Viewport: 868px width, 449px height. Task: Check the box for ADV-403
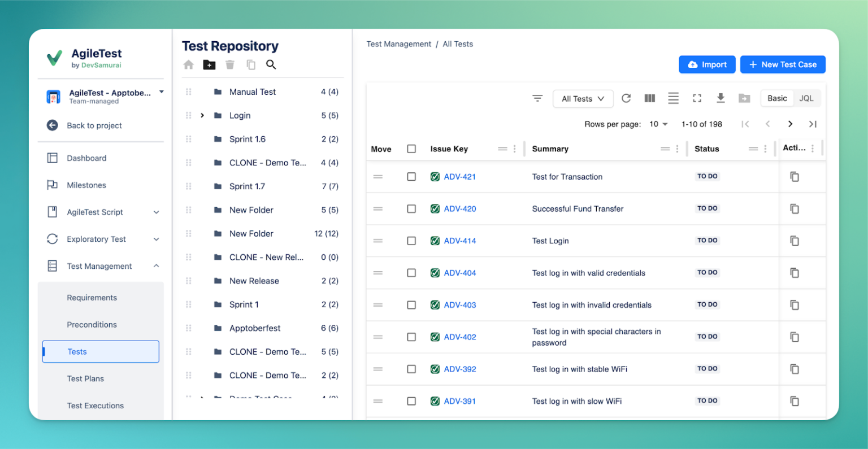(x=411, y=305)
